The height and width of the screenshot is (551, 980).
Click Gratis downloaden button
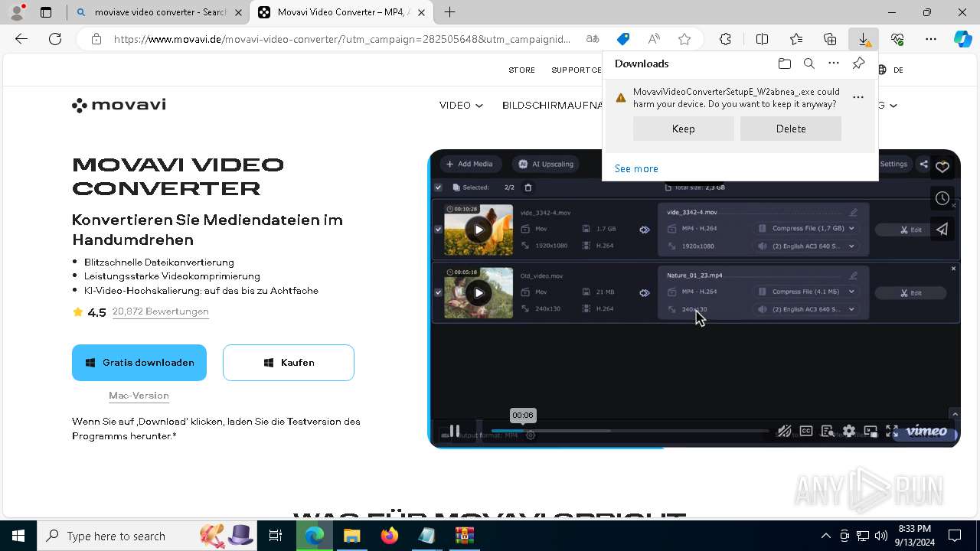tap(139, 363)
